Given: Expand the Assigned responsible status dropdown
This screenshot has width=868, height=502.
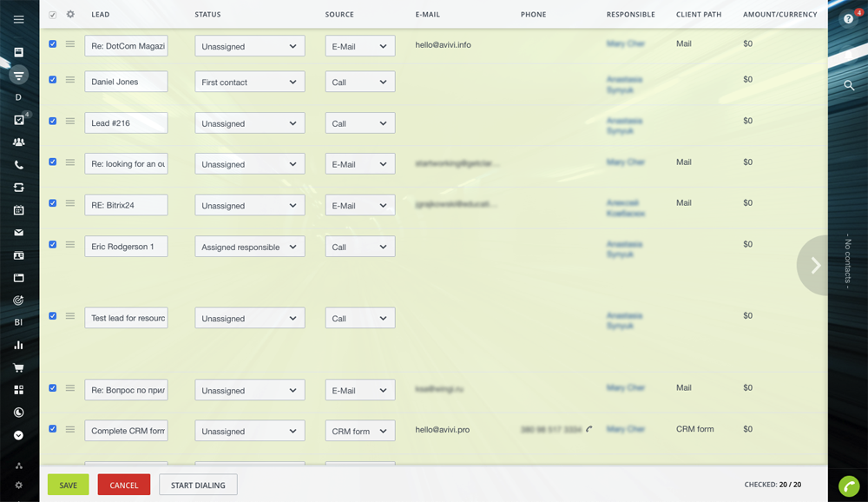Looking at the screenshot, I should (x=249, y=248).
